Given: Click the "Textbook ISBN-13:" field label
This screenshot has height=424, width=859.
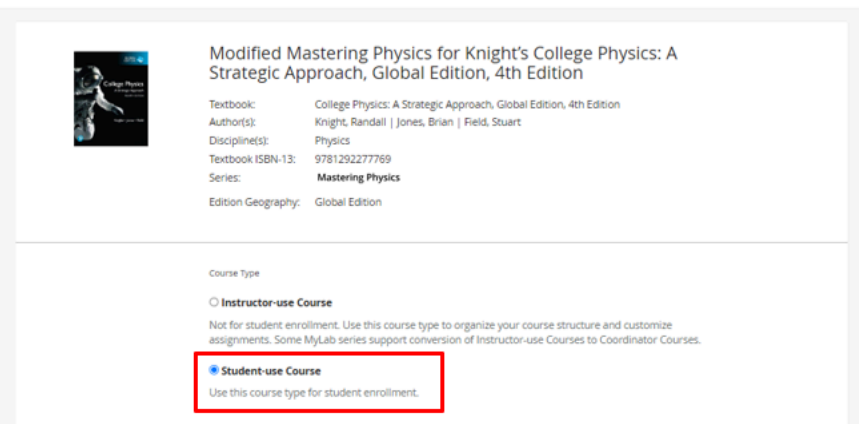Looking at the screenshot, I should [251, 159].
